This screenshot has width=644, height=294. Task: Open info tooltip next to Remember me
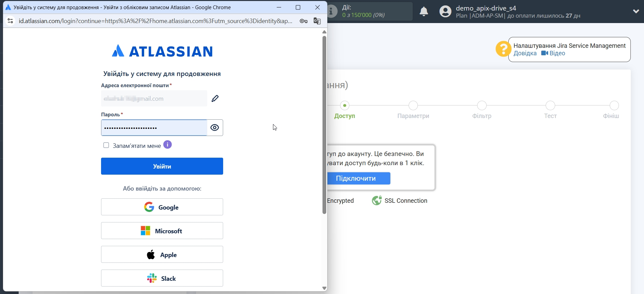pyautogui.click(x=168, y=145)
